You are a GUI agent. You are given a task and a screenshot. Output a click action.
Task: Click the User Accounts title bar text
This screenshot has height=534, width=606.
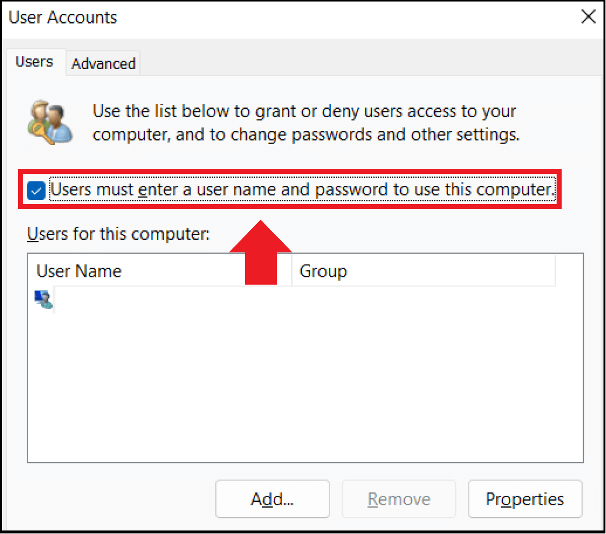click(x=63, y=17)
